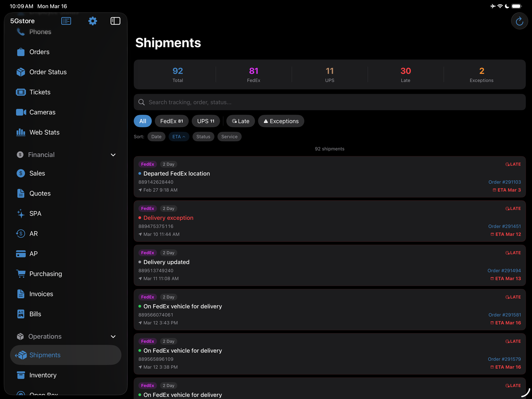Toggle sorting by Status
Image resolution: width=532 pixels, height=399 pixels.
click(x=203, y=136)
